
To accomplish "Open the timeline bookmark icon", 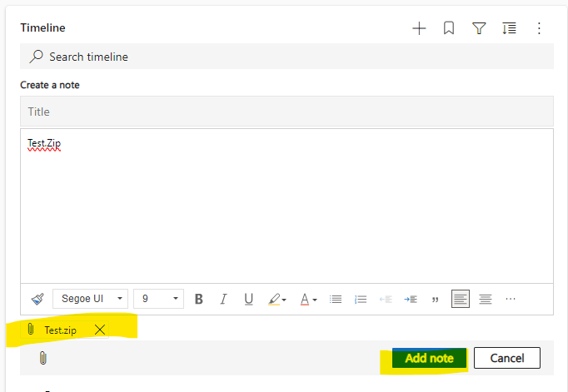I will (x=449, y=28).
